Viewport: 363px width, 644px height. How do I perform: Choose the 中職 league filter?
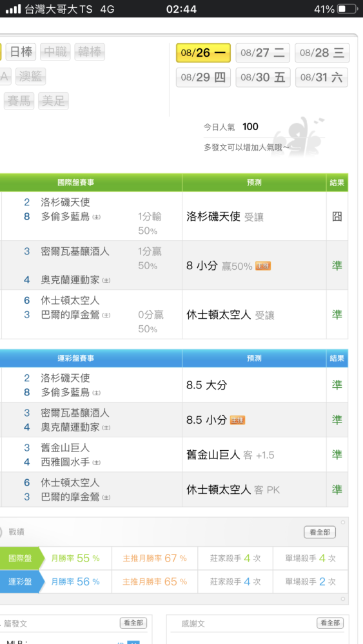55,52
